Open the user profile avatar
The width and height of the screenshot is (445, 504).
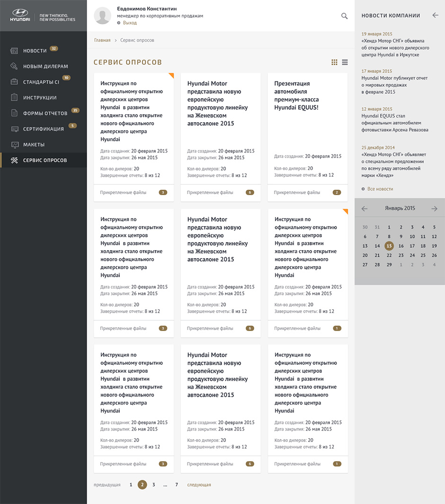coord(103,16)
